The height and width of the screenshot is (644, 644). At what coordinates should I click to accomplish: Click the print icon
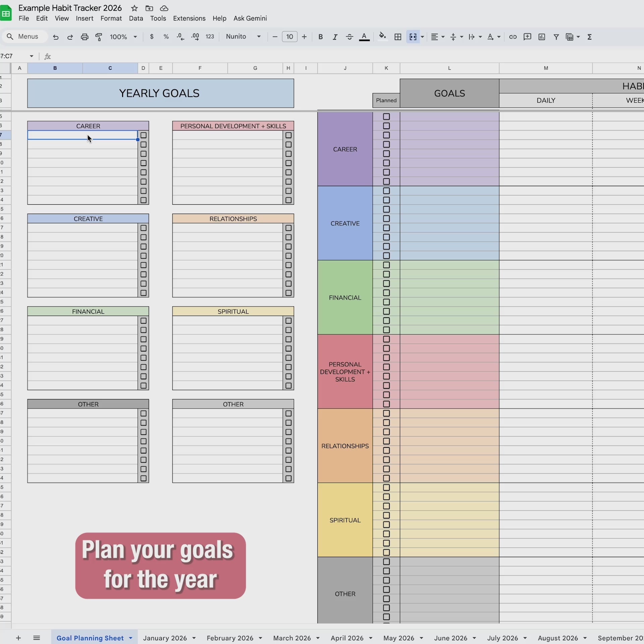(x=85, y=37)
